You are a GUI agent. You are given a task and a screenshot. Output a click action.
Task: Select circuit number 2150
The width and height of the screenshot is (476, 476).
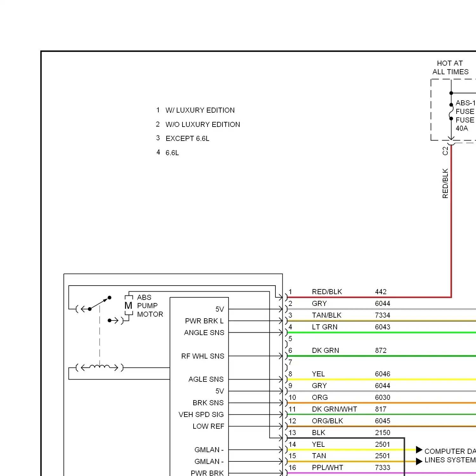click(x=382, y=433)
